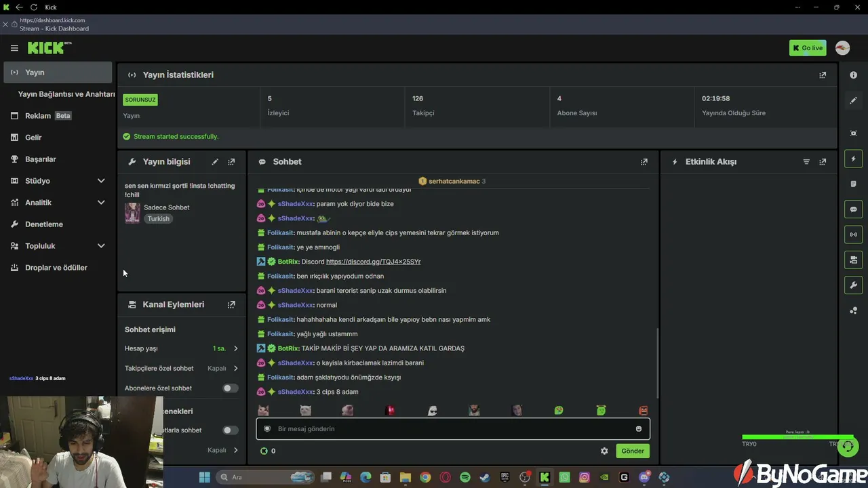This screenshot has width=868, height=488.
Task: Open the Windows Start menu
Action: coord(205,477)
